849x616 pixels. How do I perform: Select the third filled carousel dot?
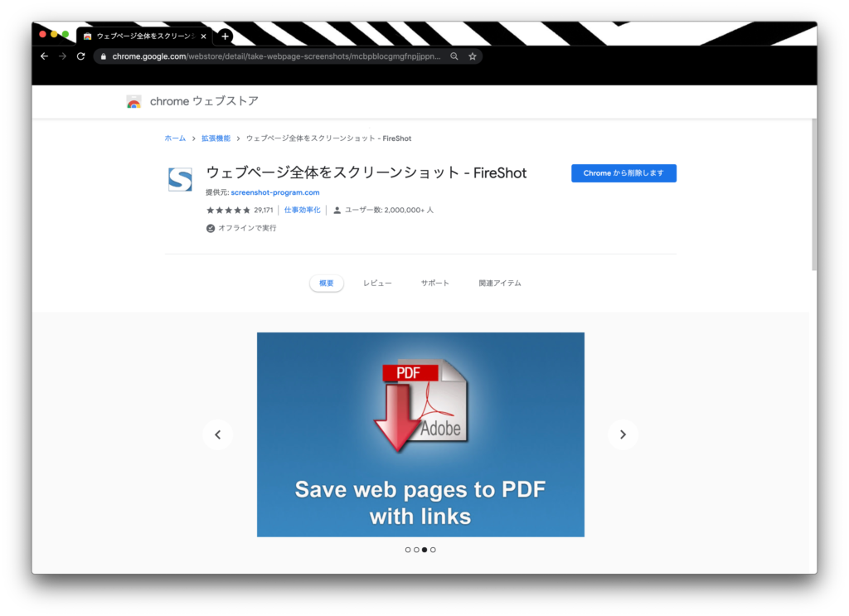[424, 550]
